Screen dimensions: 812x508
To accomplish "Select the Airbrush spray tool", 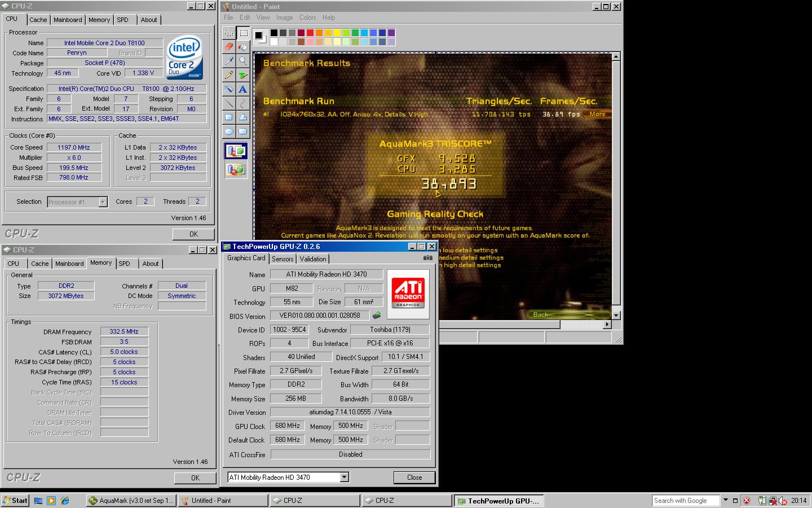I will coord(228,89).
